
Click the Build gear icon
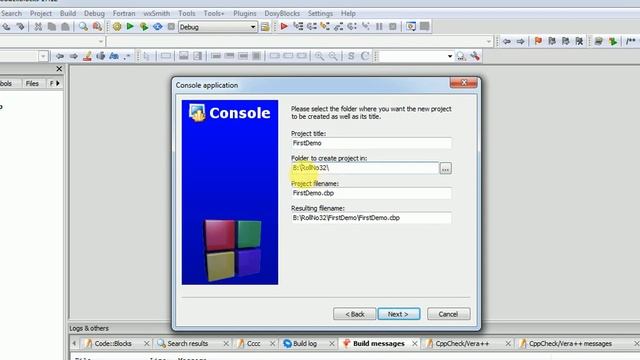(117, 27)
